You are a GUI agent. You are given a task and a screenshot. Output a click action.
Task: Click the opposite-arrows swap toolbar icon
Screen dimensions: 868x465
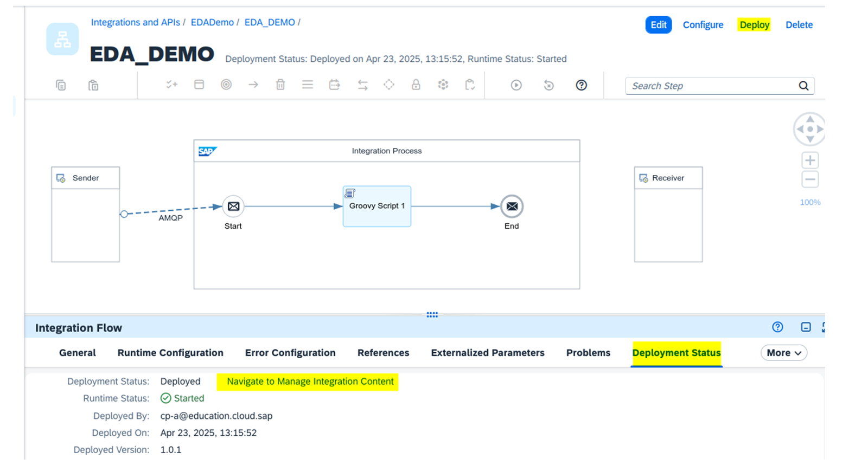(362, 85)
